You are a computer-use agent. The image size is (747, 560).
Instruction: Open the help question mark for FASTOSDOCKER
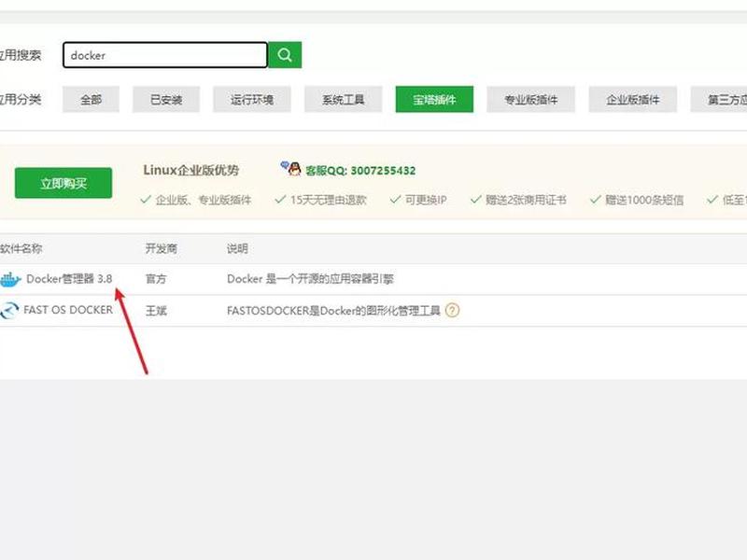click(452, 311)
